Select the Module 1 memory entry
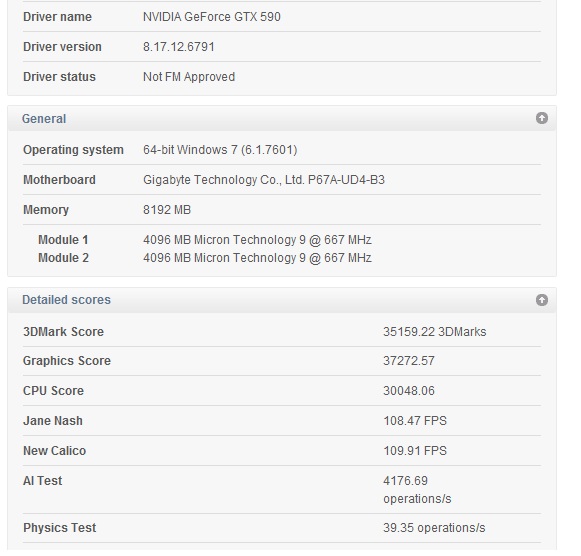The image size is (581, 556). click(x=205, y=240)
